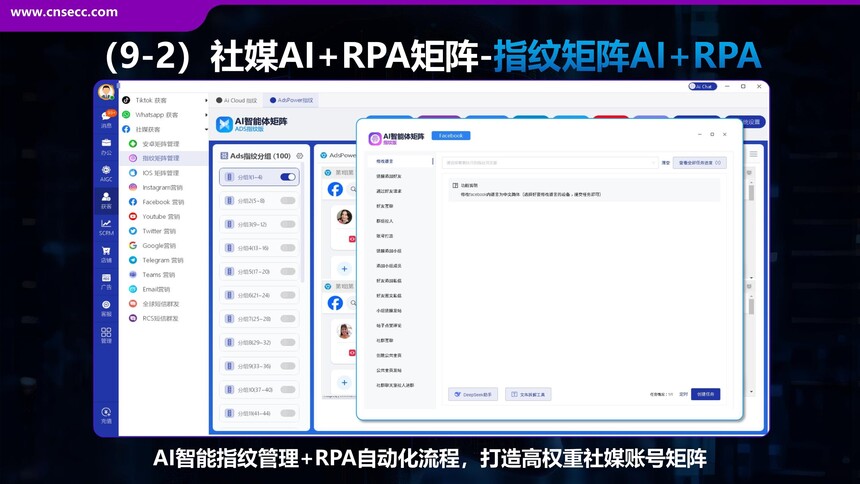The width and height of the screenshot is (860, 484).
Task: Toggle the Ai Chat switch in title bar
Action: [702, 86]
